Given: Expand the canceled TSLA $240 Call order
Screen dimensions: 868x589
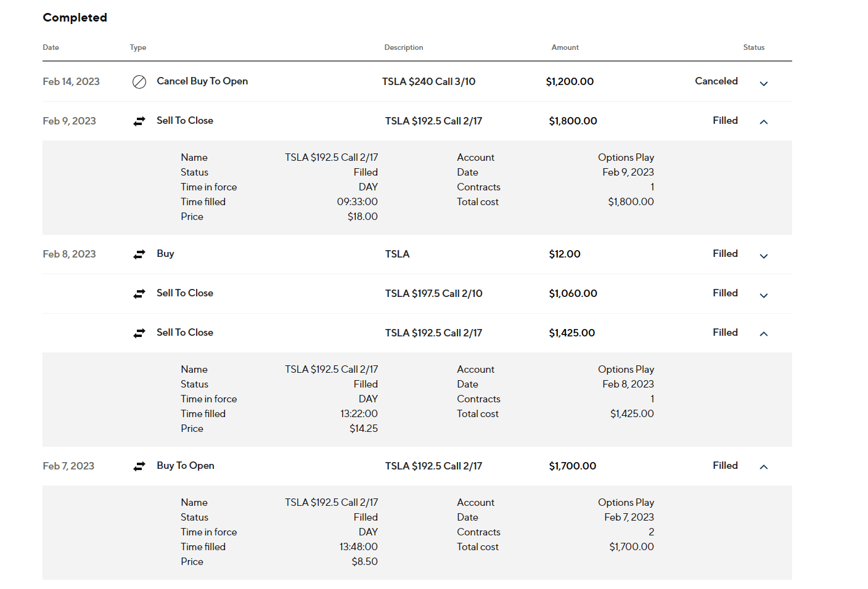Looking at the screenshot, I should tap(763, 83).
